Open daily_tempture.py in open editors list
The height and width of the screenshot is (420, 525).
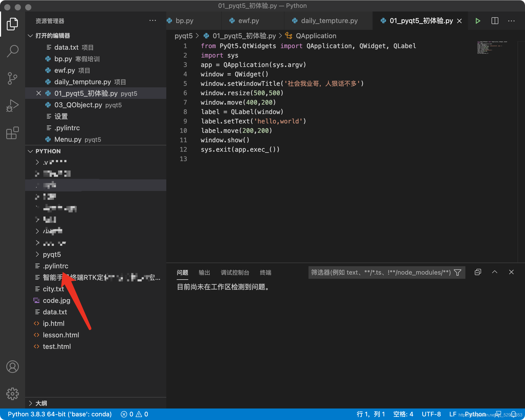(96, 82)
